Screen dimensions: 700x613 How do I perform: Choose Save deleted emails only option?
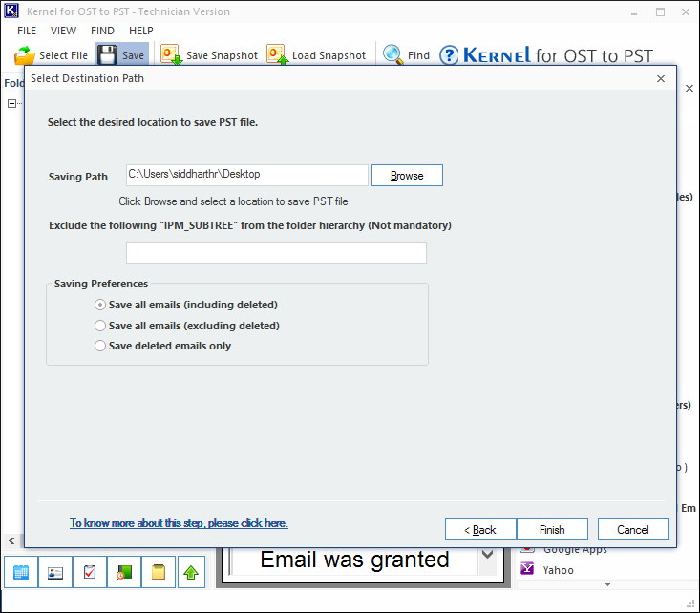click(x=100, y=346)
